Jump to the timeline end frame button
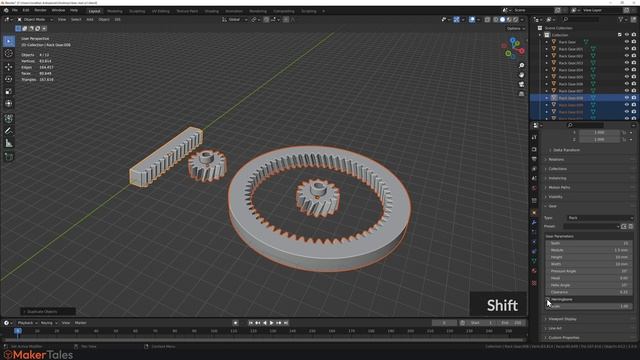The image size is (640, 360). coord(286,323)
